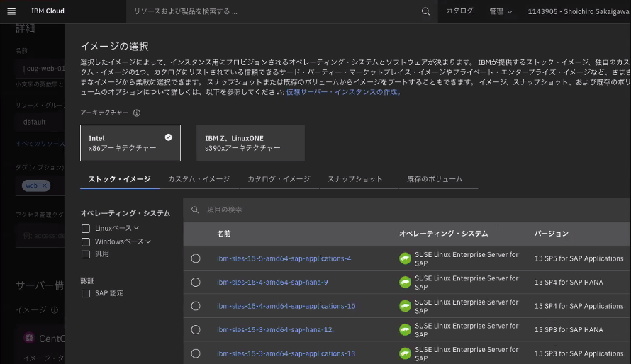Check the Windowsベース checkbox
Viewport: 631px width, 364px height.
[x=86, y=242]
